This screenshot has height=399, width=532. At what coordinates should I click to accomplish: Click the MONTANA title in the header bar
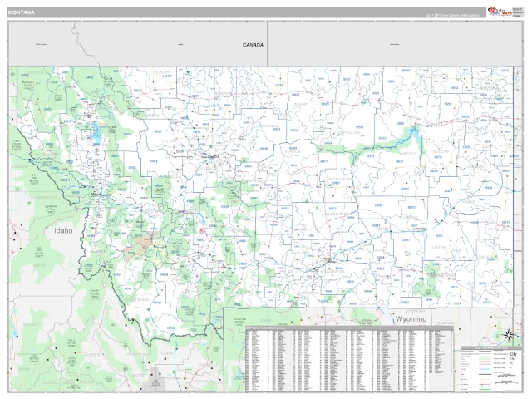point(21,12)
